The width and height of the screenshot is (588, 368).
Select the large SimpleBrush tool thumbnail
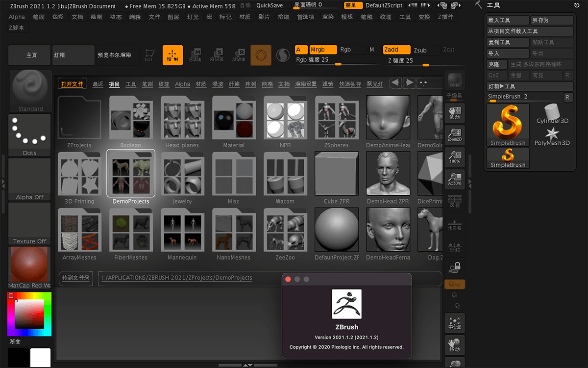click(508, 125)
